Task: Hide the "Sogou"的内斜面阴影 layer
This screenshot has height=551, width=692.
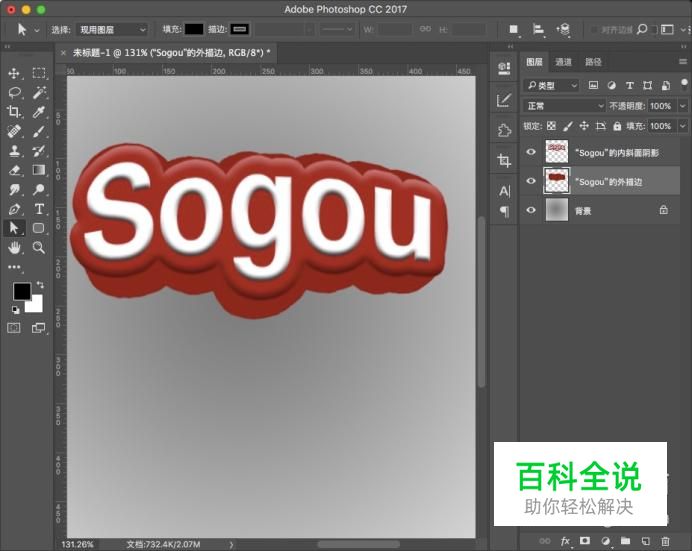Action: coord(531,152)
